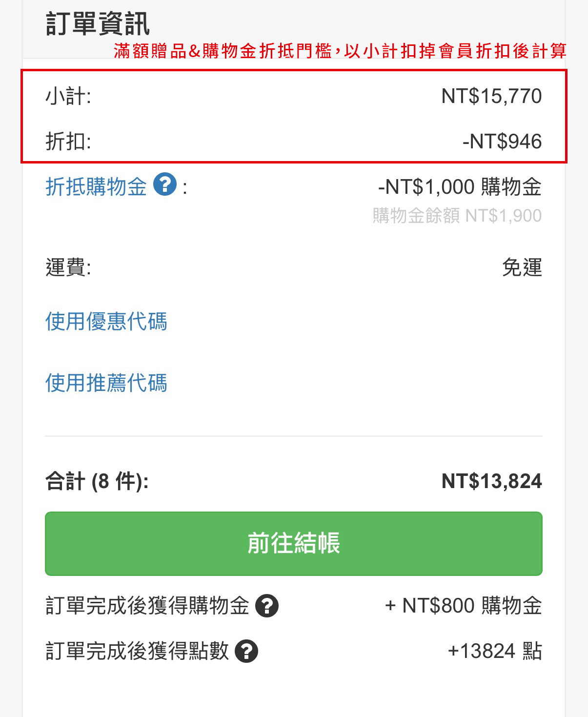Click the 訂單資訊 heading
The height and width of the screenshot is (717, 588).
tap(98, 24)
